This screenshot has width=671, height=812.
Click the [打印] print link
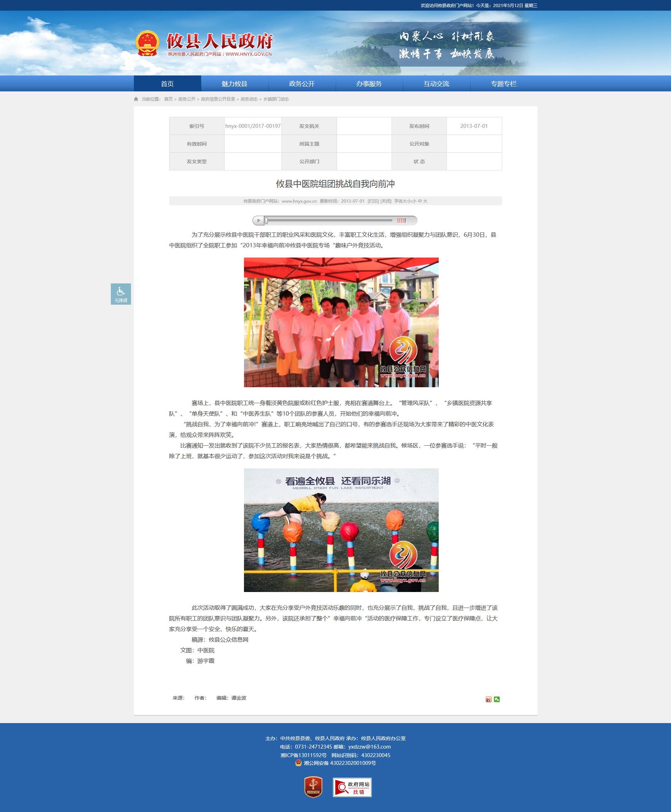[373, 201]
